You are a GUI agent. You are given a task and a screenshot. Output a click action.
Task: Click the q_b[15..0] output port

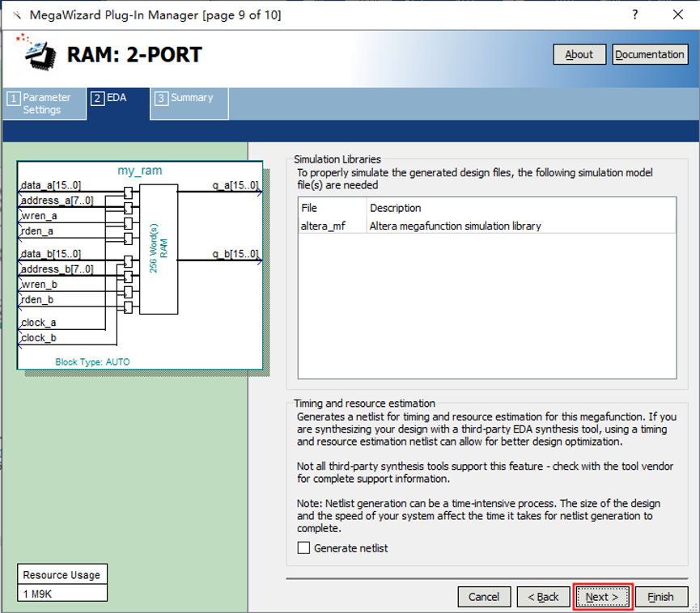pyautogui.click(x=235, y=254)
